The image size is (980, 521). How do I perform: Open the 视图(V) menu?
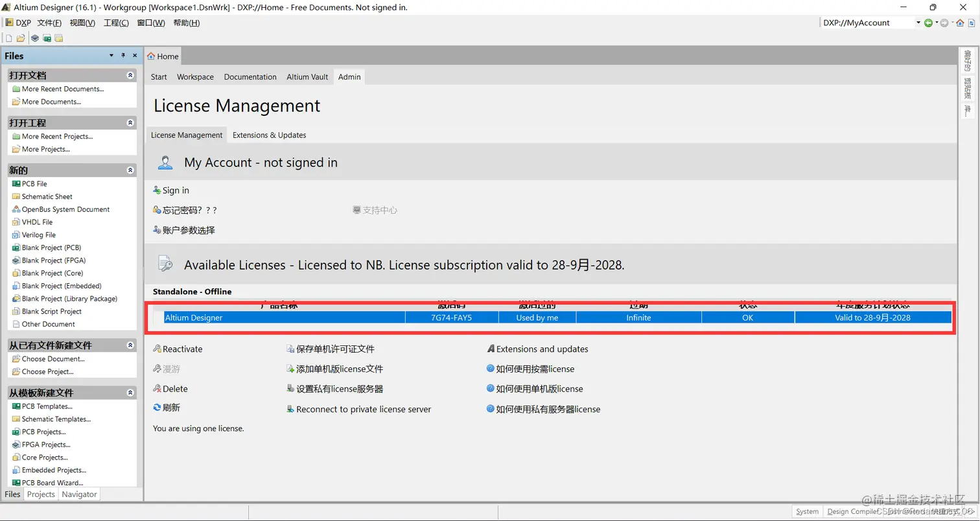82,23
